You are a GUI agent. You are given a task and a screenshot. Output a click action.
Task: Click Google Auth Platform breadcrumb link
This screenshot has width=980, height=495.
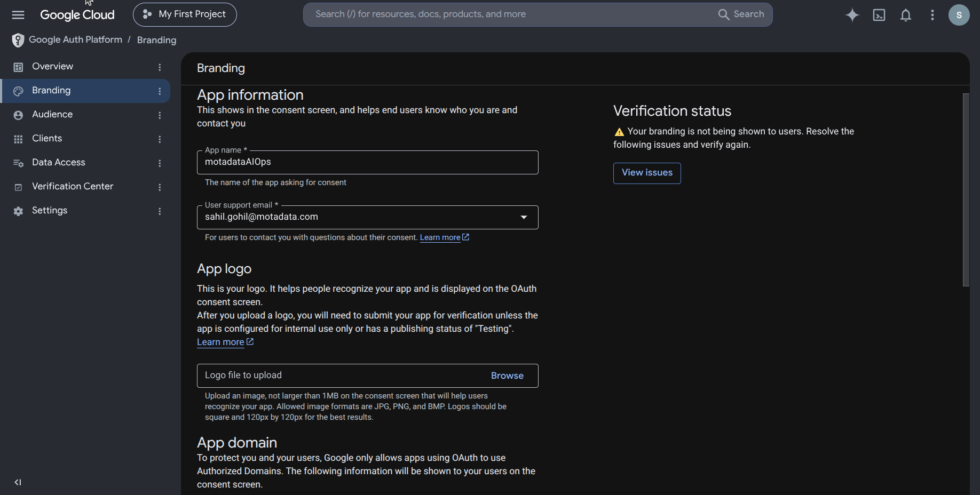tap(75, 39)
